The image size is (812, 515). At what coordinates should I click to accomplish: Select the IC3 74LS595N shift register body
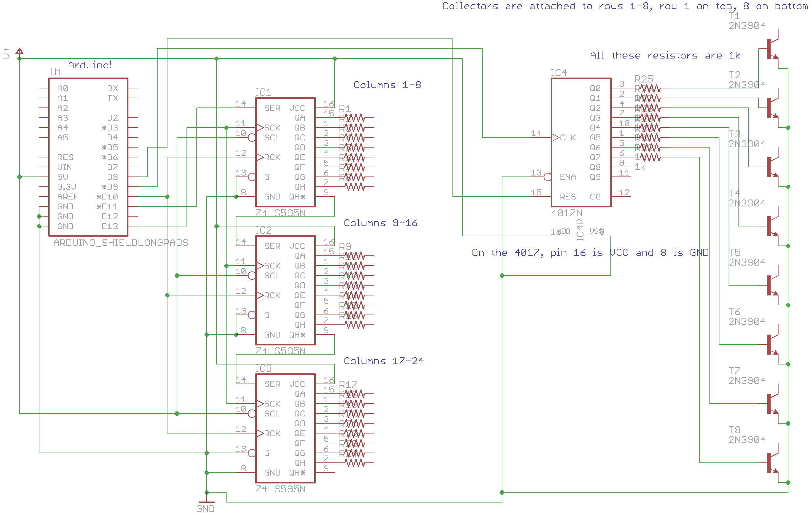click(x=285, y=428)
